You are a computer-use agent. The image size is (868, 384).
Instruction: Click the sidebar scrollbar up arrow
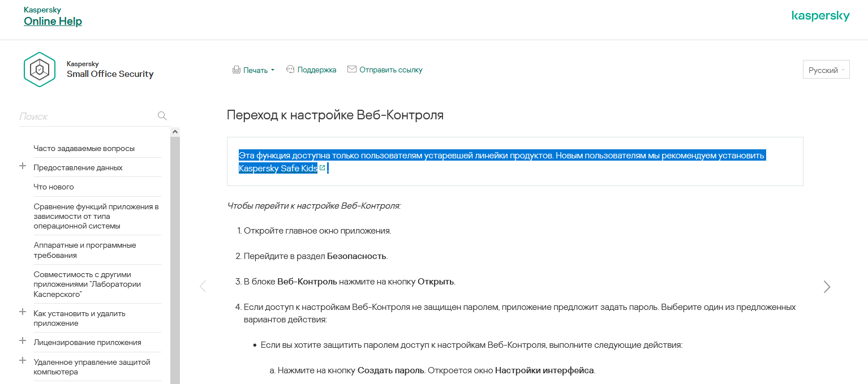pos(175,131)
